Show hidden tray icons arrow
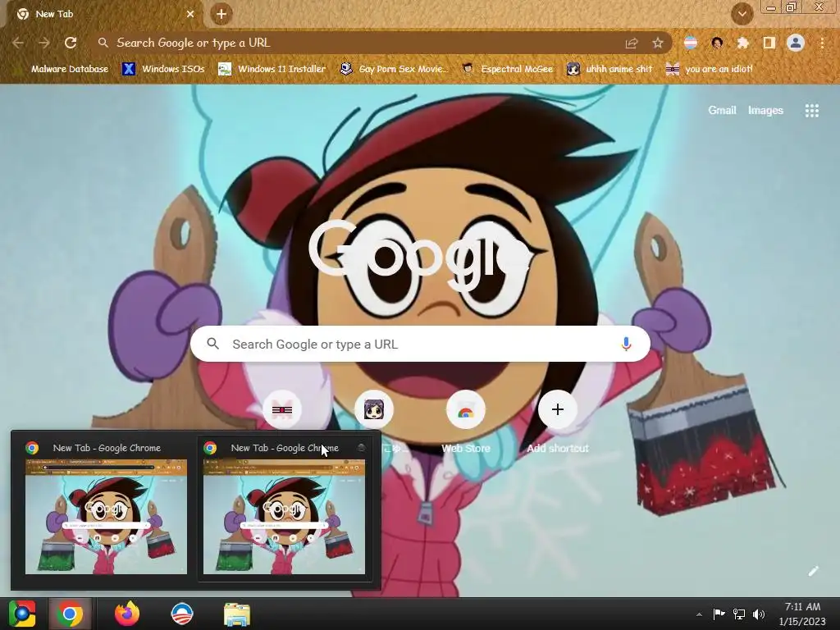The width and height of the screenshot is (840, 630). tap(699, 614)
